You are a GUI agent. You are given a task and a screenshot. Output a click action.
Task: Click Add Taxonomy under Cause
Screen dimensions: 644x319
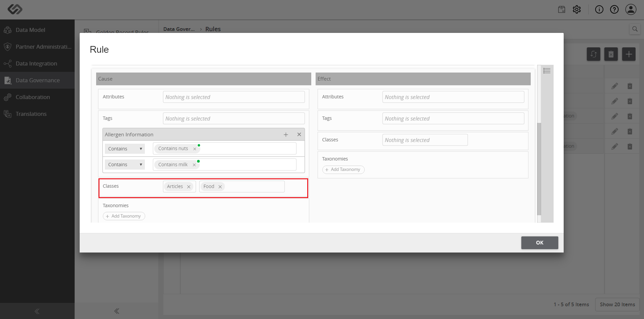tap(124, 216)
